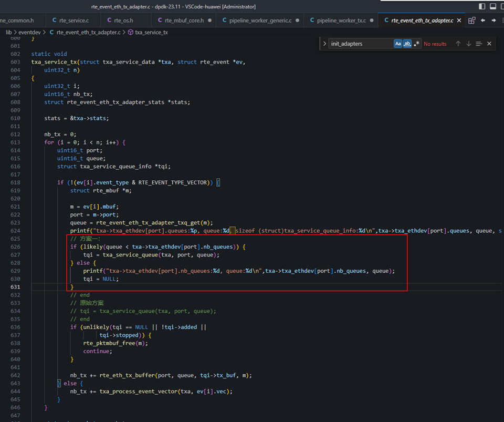The height and width of the screenshot is (422, 504).
Task: Toggle the bottom panel layout icon
Action: pos(493,6)
